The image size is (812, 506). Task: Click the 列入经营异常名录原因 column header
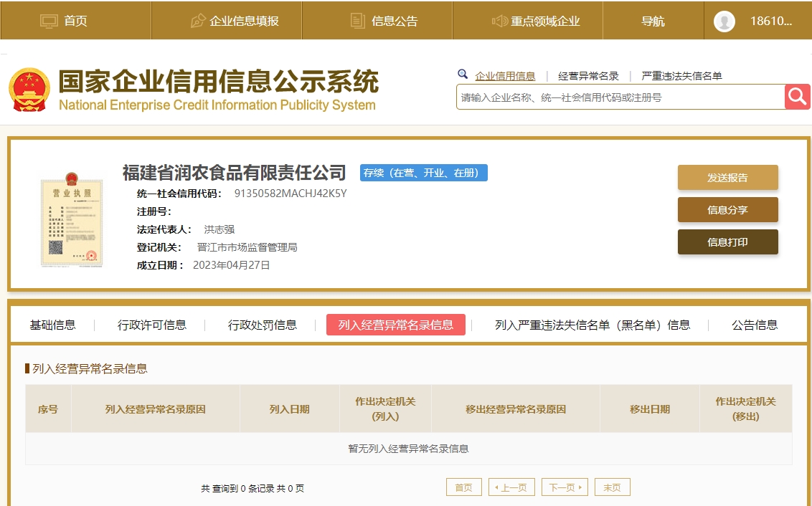(156, 409)
